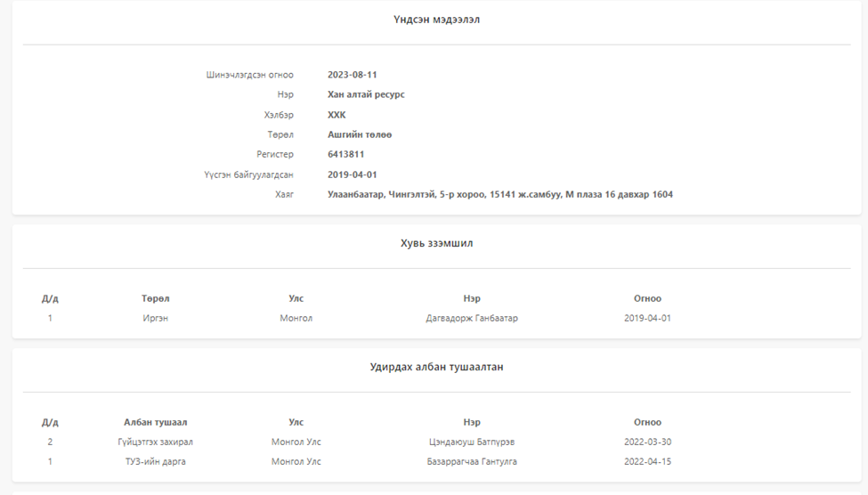
Task: Click the 'Удирдах албан тушаалтан' section heading
Action: (436, 367)
